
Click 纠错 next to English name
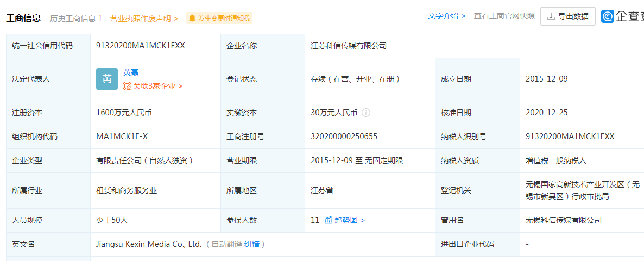[x=252, y=244]
